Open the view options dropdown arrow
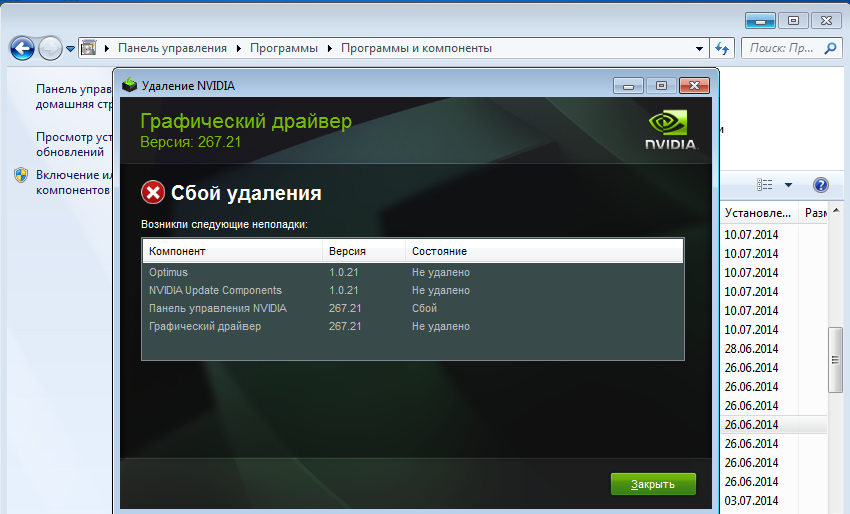Image resolution: width=850 pixels, height=514 pixels. point(788,185)
